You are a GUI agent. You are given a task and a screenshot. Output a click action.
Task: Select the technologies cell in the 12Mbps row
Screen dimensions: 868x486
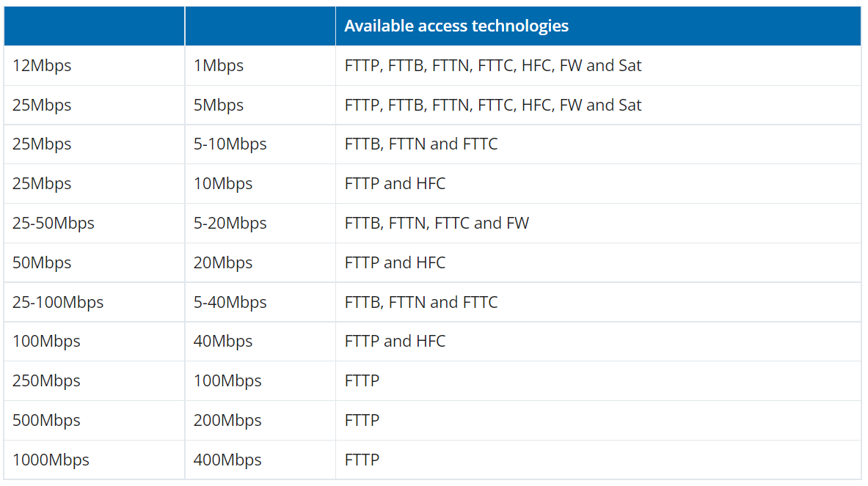pos(493,65)
